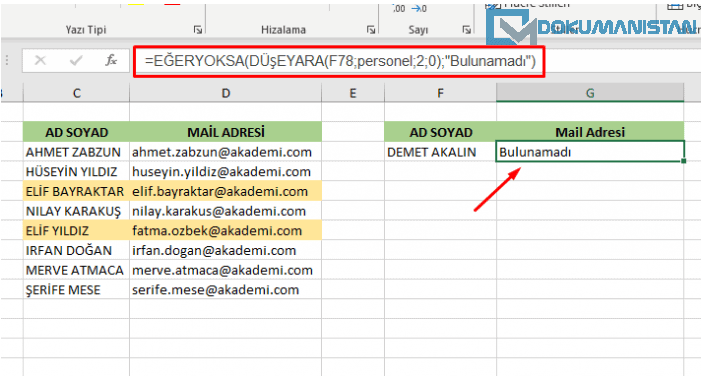Click the confirm checkmark formula icon

pos(76,60)
